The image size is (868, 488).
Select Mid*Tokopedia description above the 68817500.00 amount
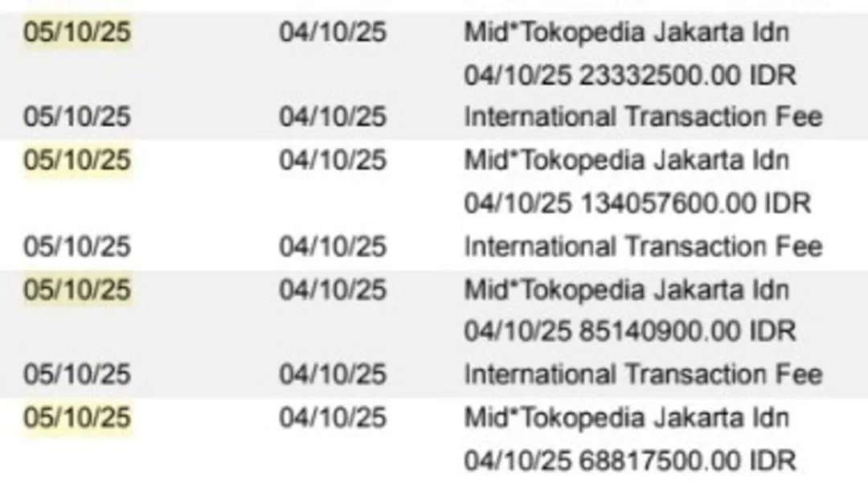626,418
